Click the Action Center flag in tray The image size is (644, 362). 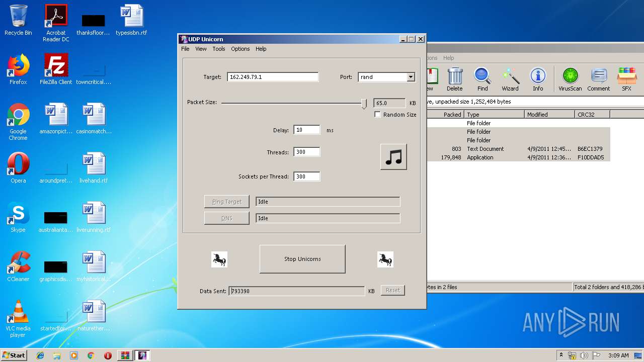pyautogui.click(x=596, y=355)
